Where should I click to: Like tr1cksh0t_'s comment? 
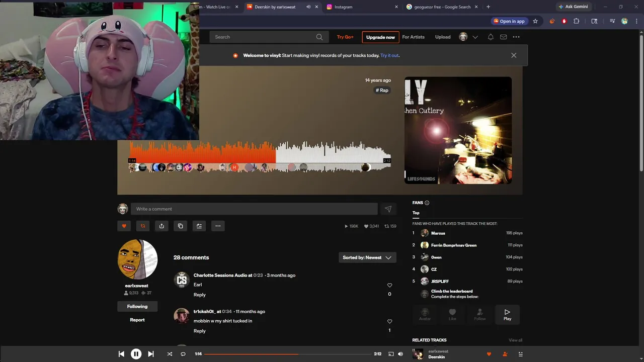pyautogui.click(x=389, y=321)
